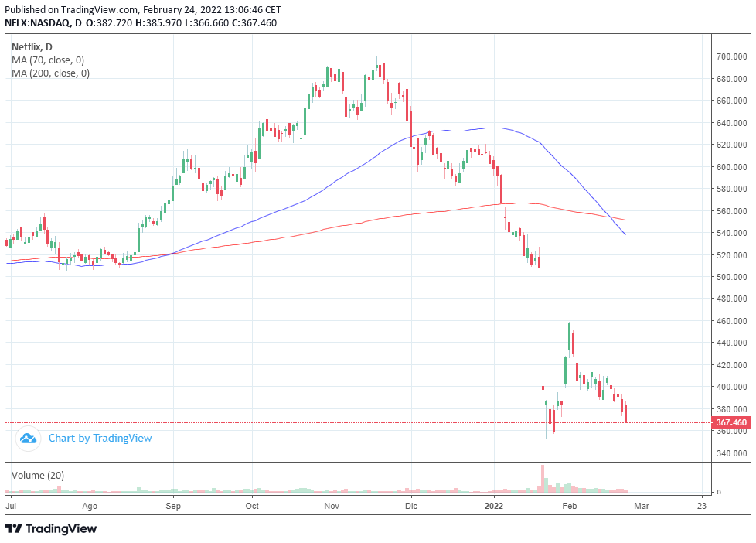Click the 680.000 price axis label
The image size is (756, 543).
[x=732, y=79]
